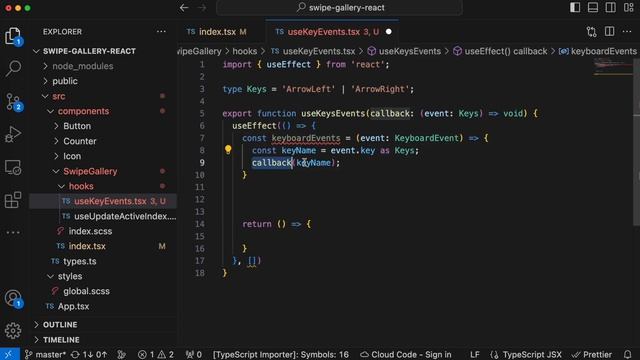Click the useKeysEvents breadcrumb symbol
640x360 pixels.
(x=404, y=51)
